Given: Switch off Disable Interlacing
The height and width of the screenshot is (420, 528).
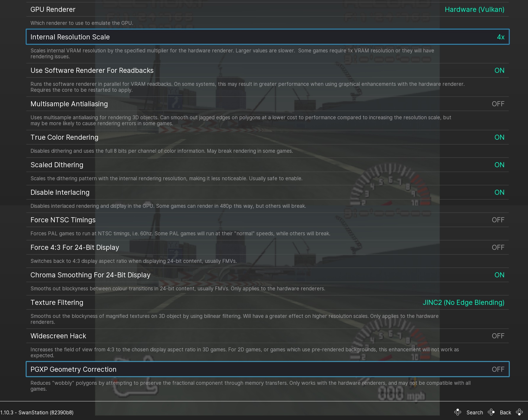Looking at the screenshot, I should pyautogui.click(x=268, y=192).
